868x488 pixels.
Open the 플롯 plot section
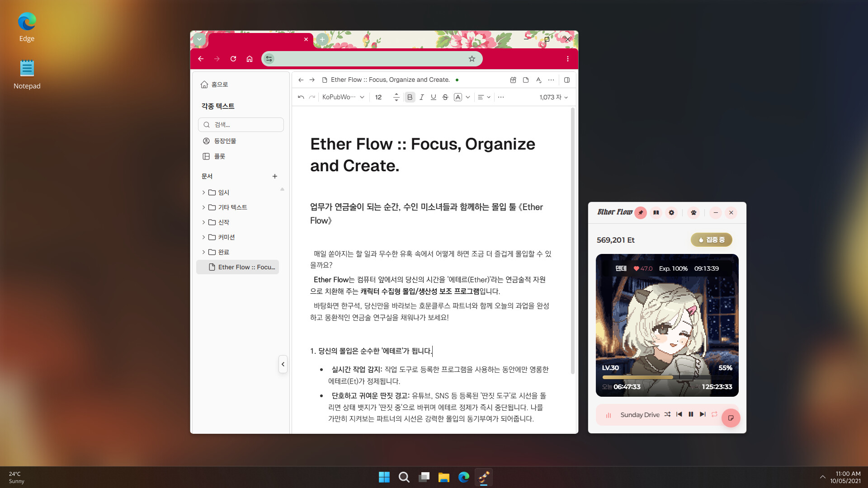coord(214,156)
